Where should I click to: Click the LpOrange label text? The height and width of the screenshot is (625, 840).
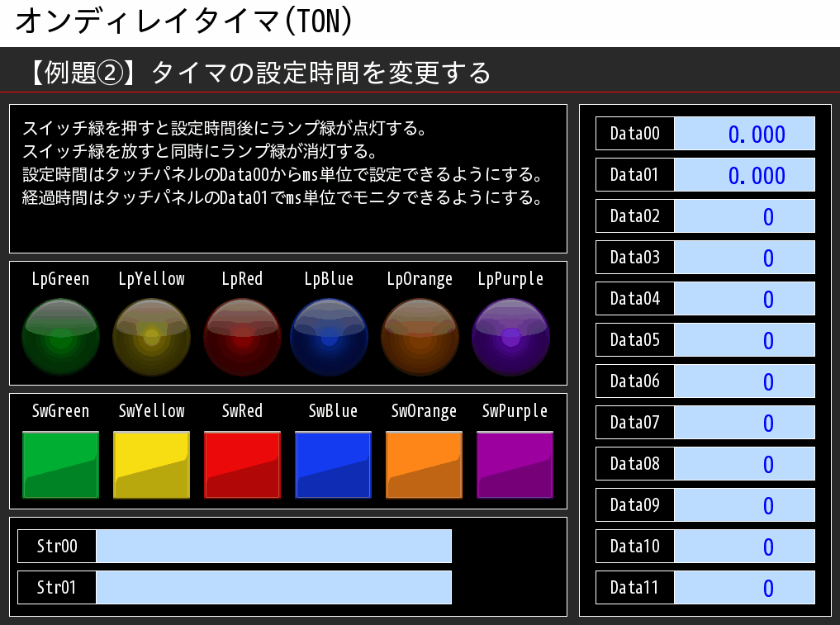420,279
